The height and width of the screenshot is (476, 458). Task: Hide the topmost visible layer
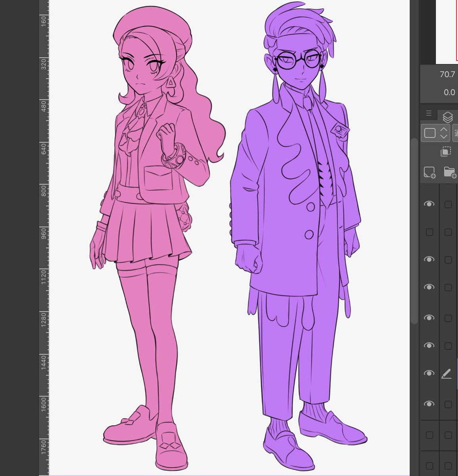point(429,204)
